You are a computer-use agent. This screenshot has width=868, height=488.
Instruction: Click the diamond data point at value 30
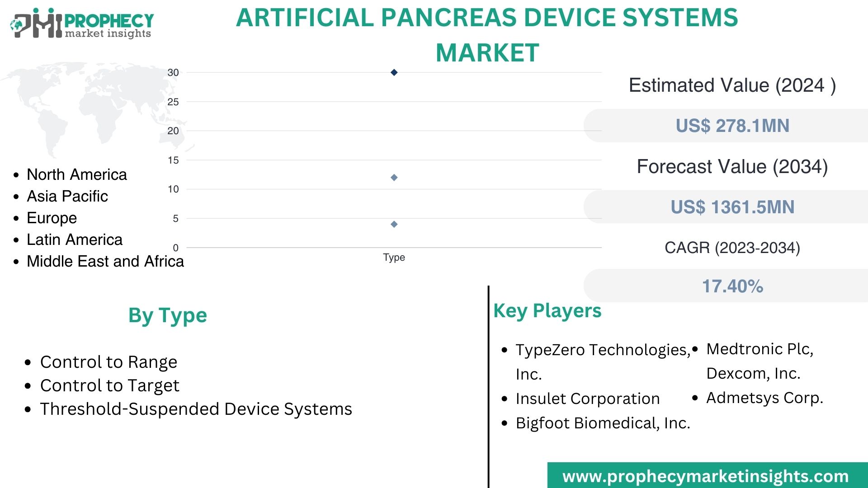(394, 71)
